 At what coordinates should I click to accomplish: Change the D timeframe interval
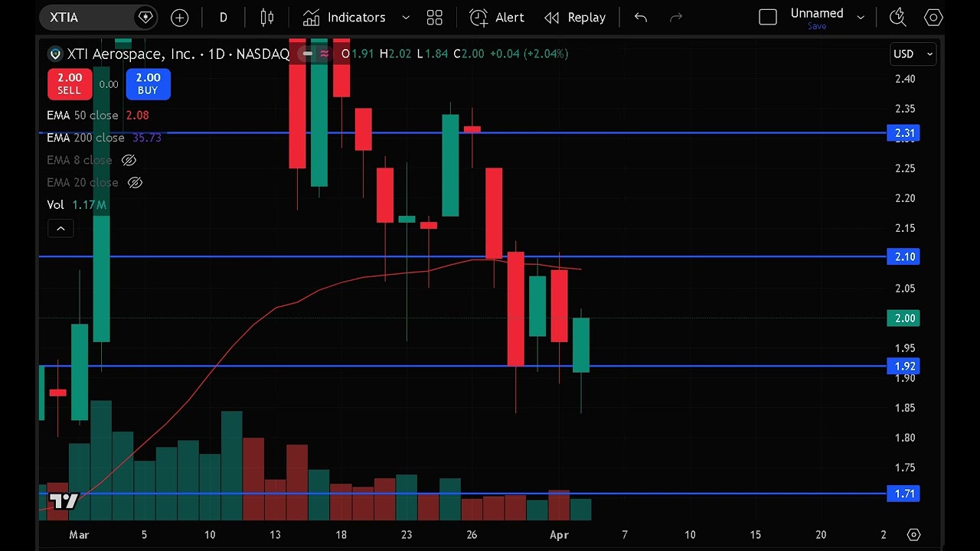pos(224,18)
